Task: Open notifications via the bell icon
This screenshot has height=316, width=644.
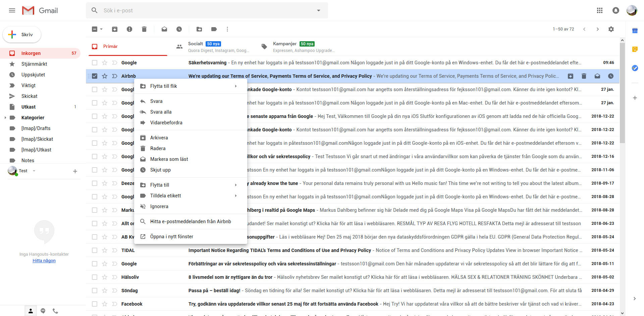Action: pos(616,10)
